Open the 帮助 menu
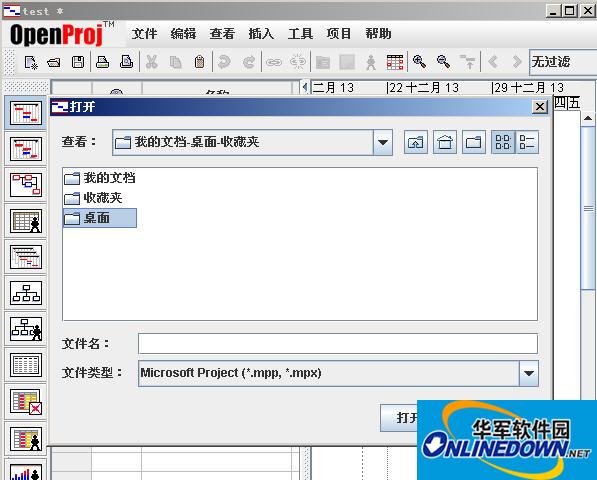597x480 pixels. tap(378, 33)
